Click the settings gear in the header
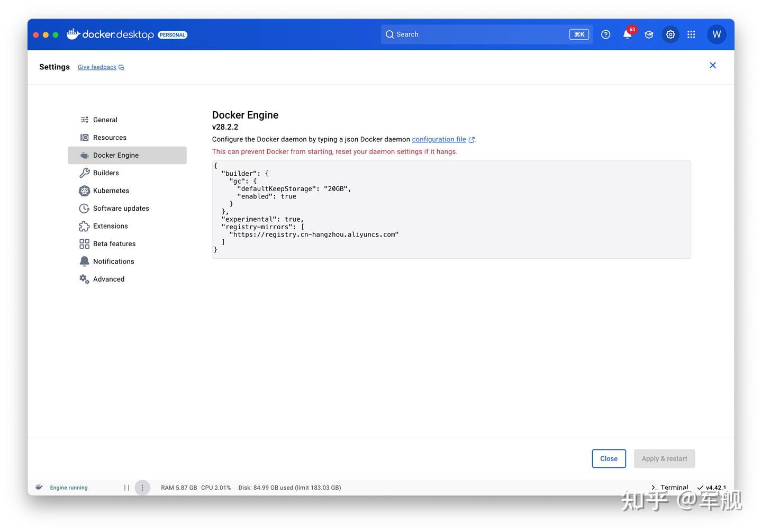This screenshot has width=762, height=532. pos(670,34)
